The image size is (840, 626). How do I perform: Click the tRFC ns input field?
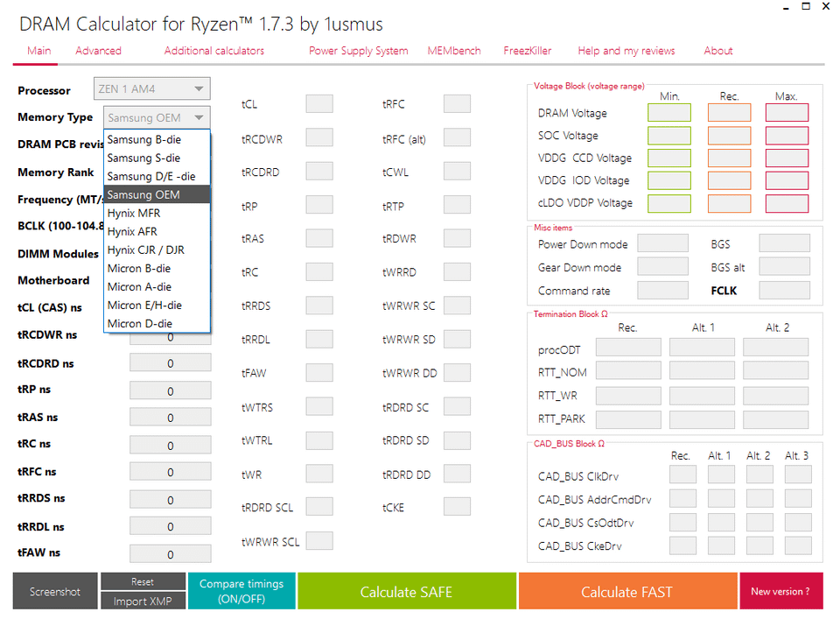pos(171,472)
